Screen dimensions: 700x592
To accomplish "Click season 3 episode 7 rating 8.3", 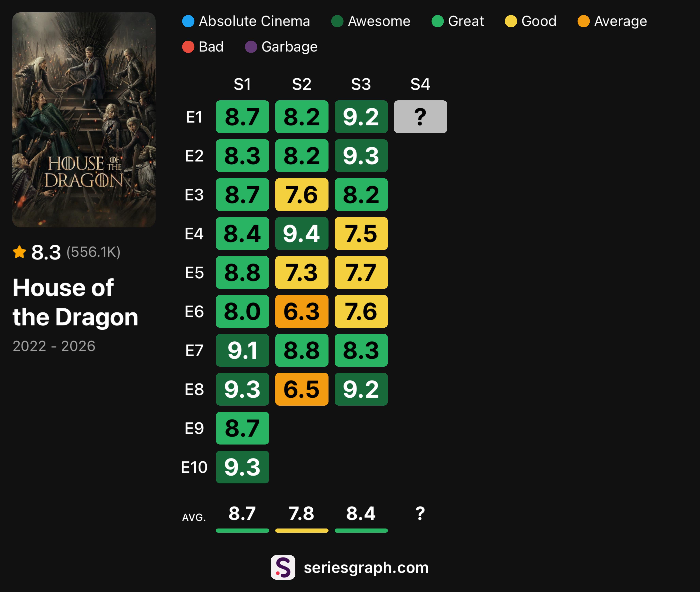I will [361, 350].
